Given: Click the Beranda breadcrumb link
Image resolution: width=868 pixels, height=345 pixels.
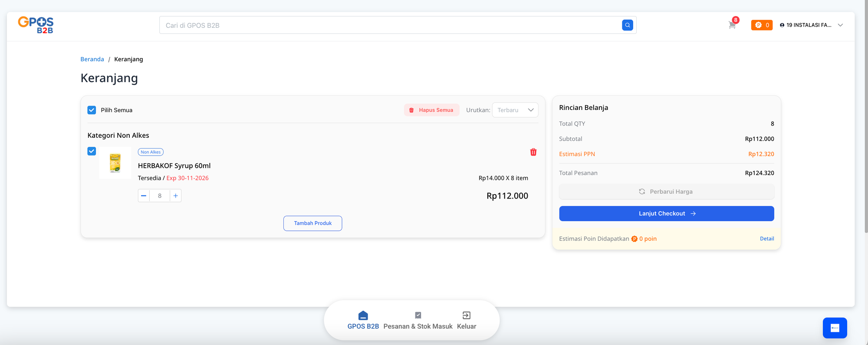Looking at the screenshot, I should click(x=92, y=59).
